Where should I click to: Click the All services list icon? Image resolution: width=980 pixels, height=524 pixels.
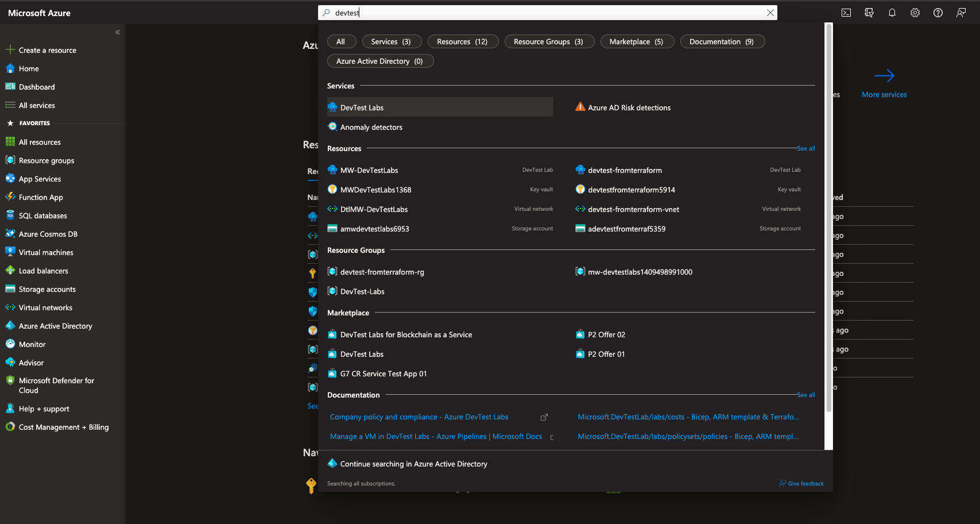click(10, 105)
